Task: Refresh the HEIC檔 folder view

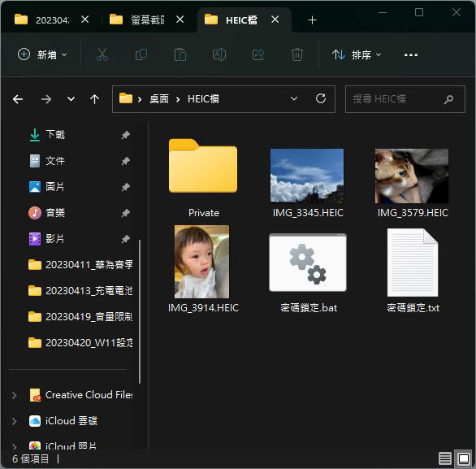Action: 321,98
